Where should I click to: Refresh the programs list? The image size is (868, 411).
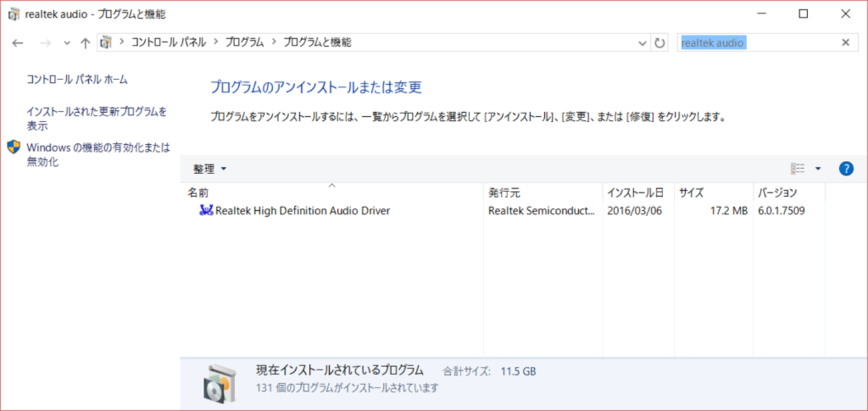coord(660,43)
